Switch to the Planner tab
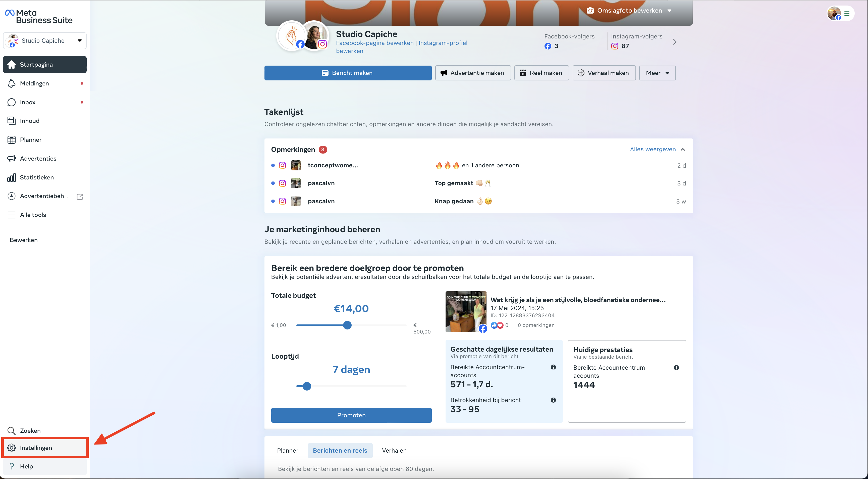This screenshot has height=479, width=868. click(x=288, y=450)
